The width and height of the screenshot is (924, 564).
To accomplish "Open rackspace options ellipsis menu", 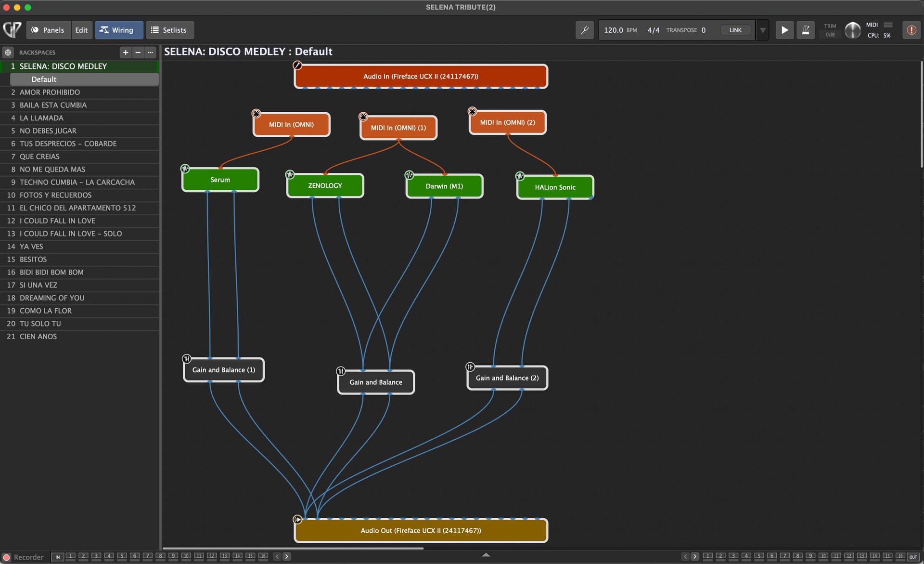I will coord(151,52).
